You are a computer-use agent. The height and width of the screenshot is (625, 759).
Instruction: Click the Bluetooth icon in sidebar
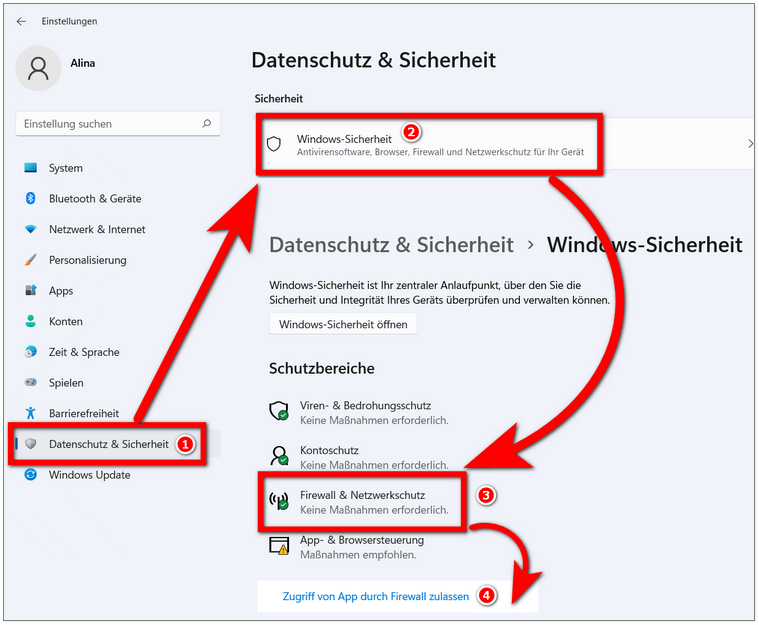click(x=30, y=198)
